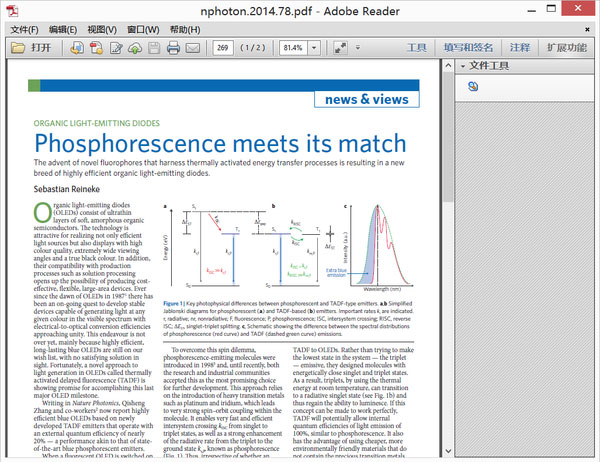Click the 扩展功能 button
Screen dimensions: 600x462
[x=568, y=47]
